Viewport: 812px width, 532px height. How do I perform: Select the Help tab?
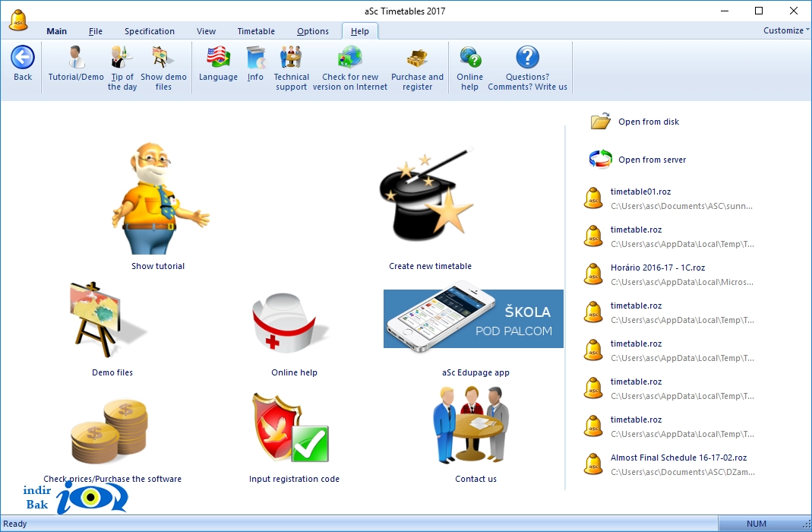tap(360, 31)
